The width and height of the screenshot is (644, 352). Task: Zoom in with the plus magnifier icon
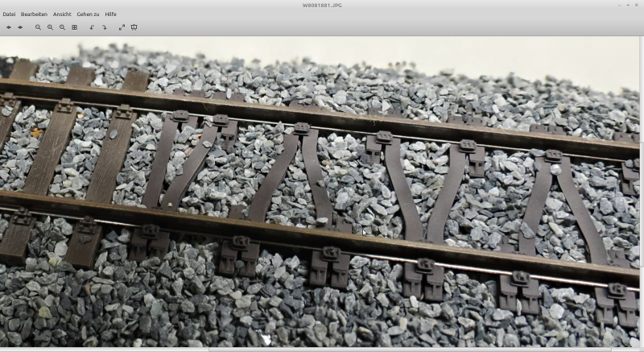click(50, 27)
